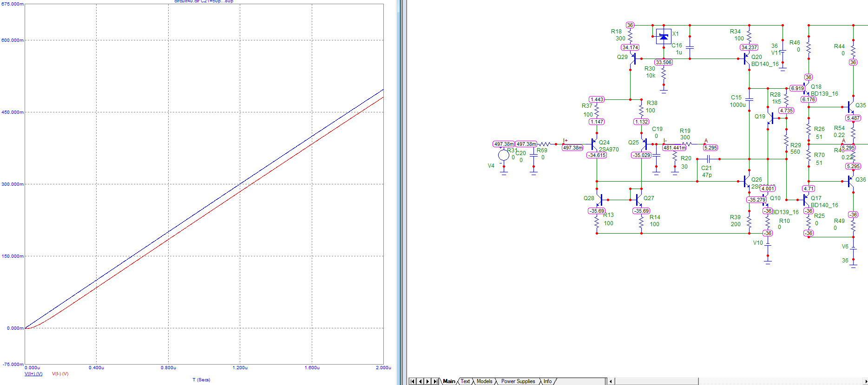Open the Power Supplies page tab

click(x=518, y=381)
